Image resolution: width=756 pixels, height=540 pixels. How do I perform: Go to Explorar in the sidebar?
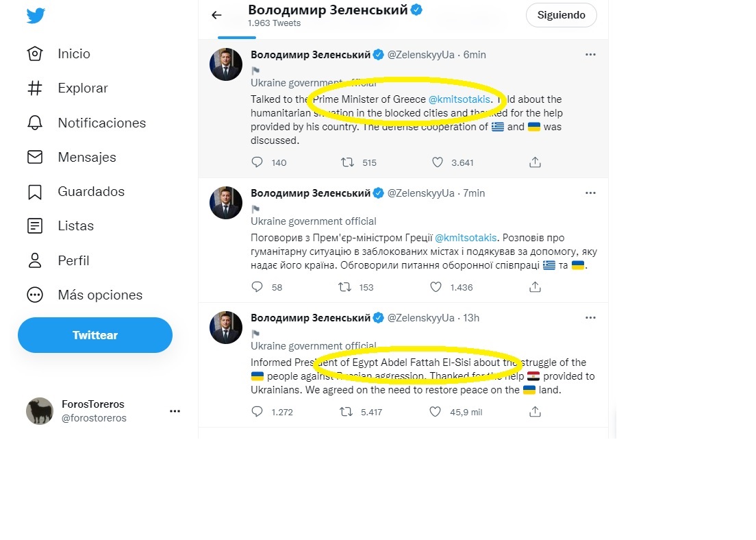[82, 88]
